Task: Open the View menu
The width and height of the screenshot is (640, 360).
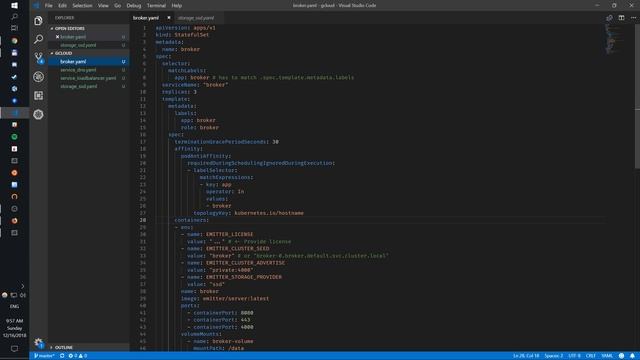Action: click(x=103, y=5)
